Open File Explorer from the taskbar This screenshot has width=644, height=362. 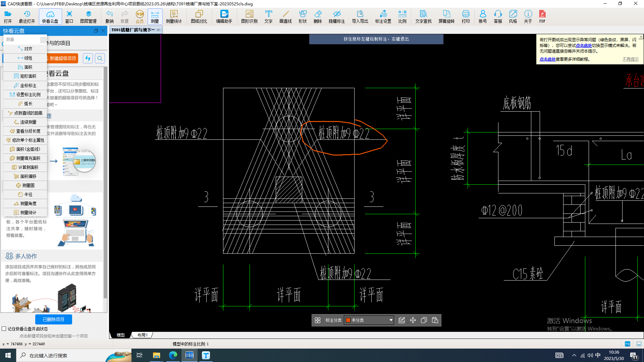click(x=156, y=355)
